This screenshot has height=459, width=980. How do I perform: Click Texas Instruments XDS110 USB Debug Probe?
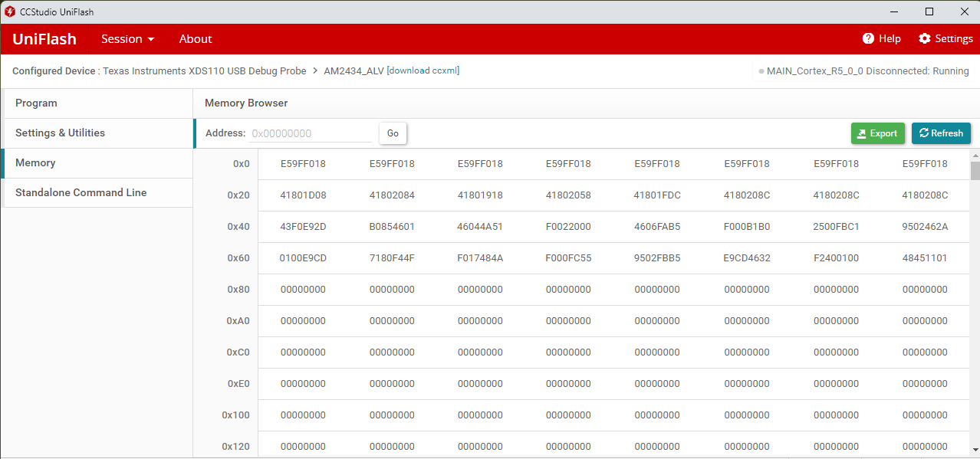point(205,70)
